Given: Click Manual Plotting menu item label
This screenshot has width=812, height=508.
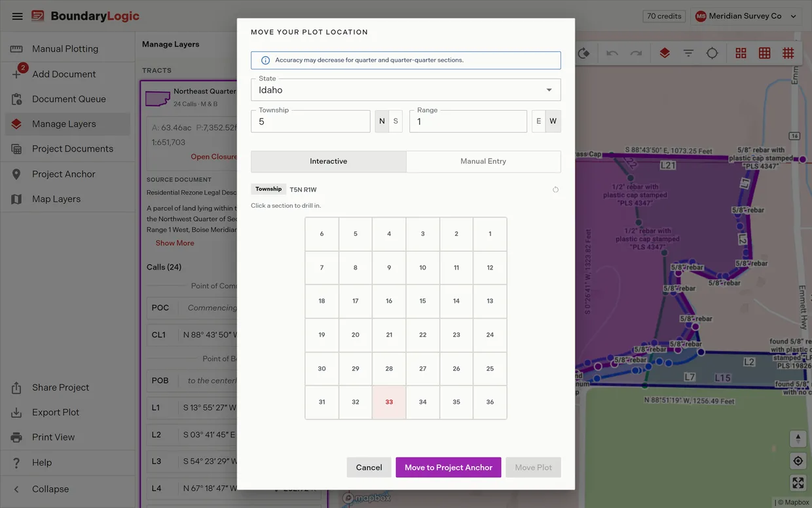Looking at the screenshot, I should (x=65, y=49).
